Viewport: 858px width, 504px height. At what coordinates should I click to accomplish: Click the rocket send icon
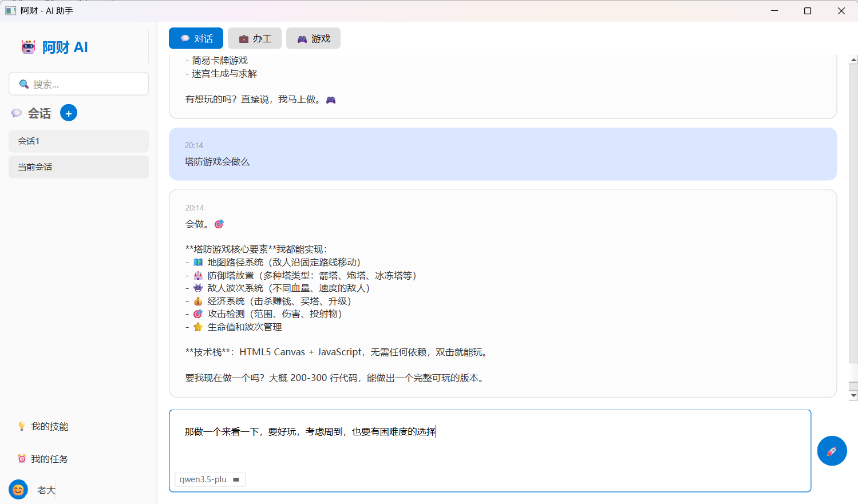[832, 451]
